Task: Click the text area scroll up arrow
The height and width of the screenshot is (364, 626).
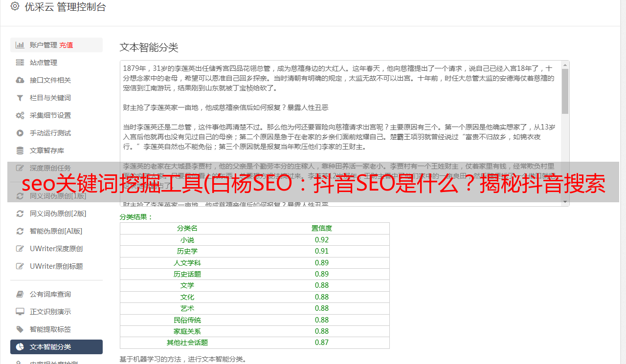Action: [565, 64]
